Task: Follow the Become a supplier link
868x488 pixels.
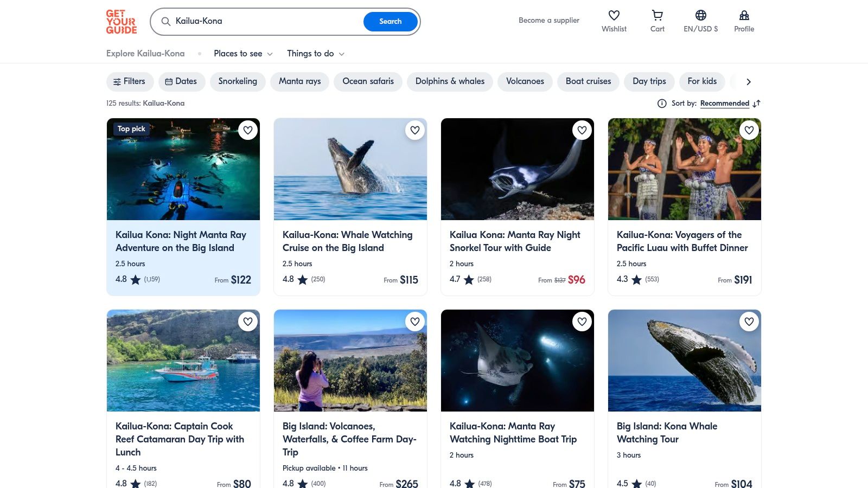Action: [x=548, y=21]
